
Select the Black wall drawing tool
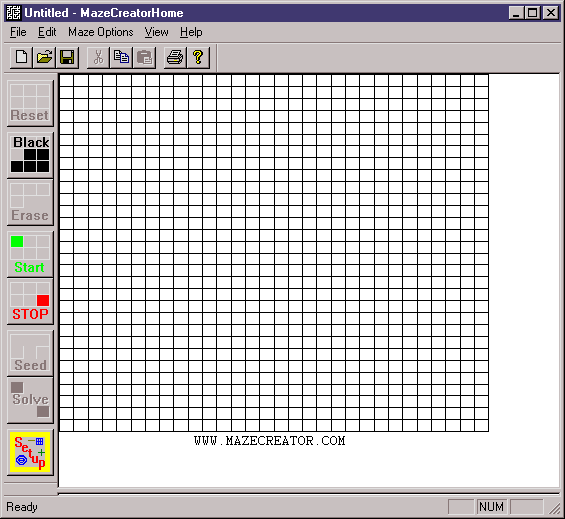coord(30,155)
